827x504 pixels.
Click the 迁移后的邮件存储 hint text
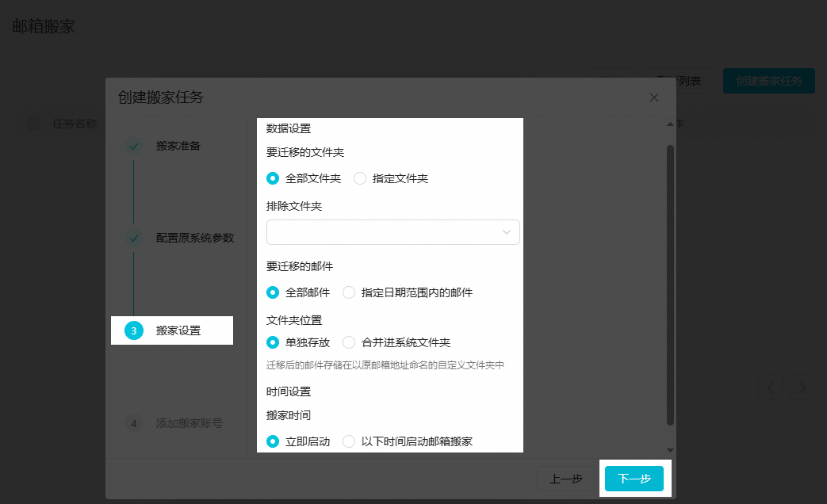point(385,365)
